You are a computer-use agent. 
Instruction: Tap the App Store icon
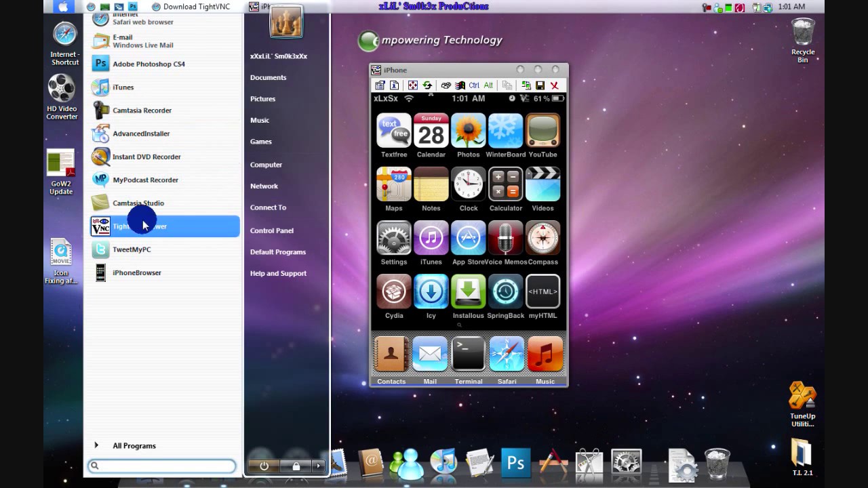(x=469, y=237)
